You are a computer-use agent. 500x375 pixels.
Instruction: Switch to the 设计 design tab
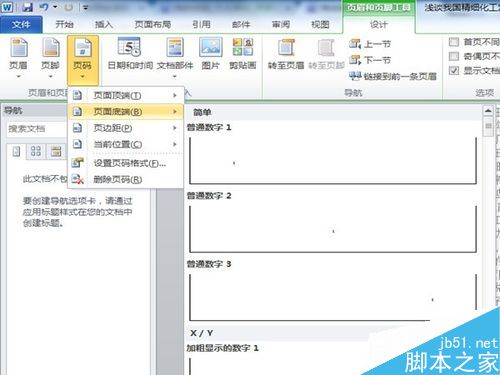(379, 24)
